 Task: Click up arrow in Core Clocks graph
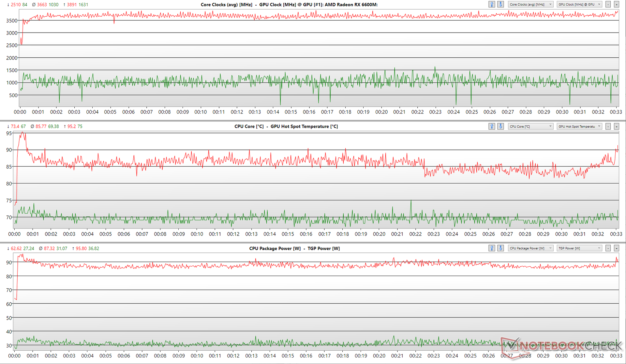(x=492, y=5)
